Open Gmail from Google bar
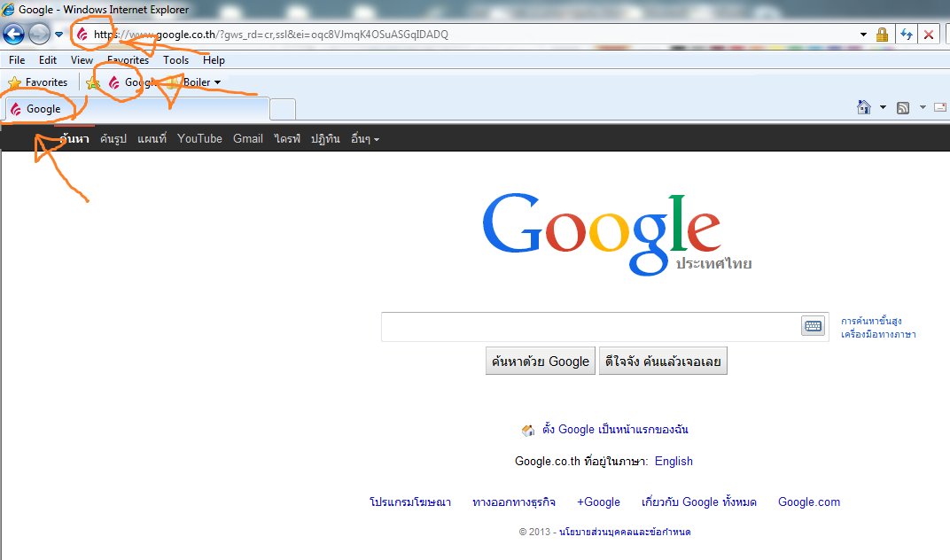The image size is (950, 560). (248, 139)
